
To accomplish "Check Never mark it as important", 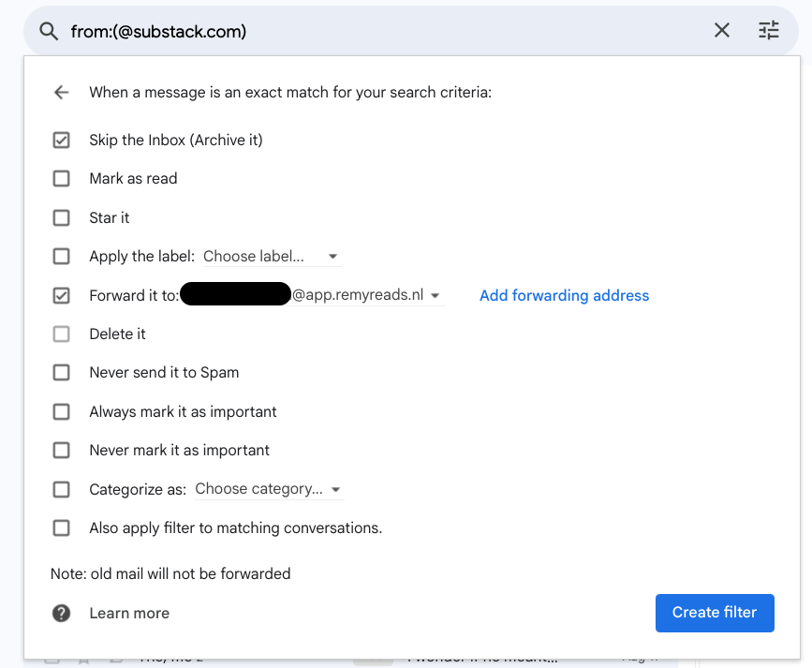I will coord(61,450).
